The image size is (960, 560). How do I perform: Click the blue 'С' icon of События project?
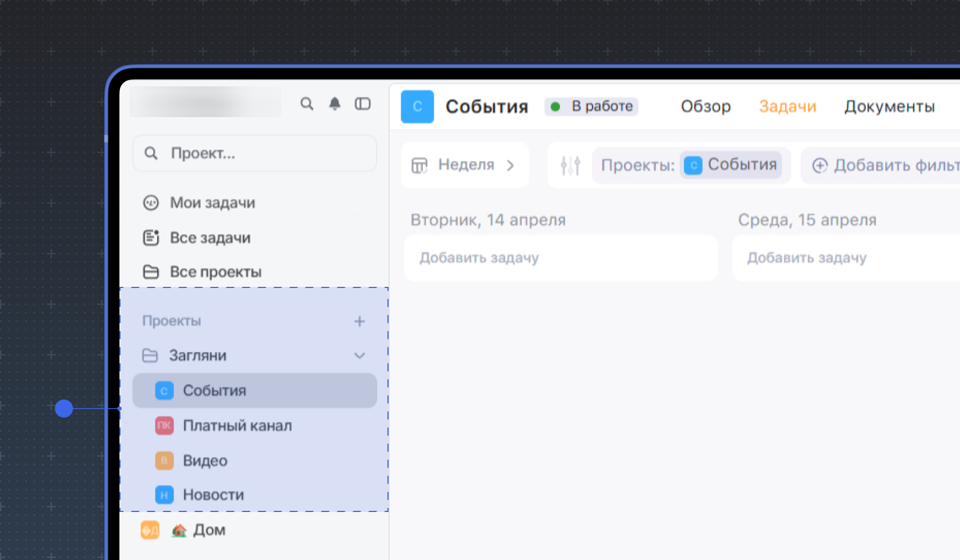[x=164, y=391]
